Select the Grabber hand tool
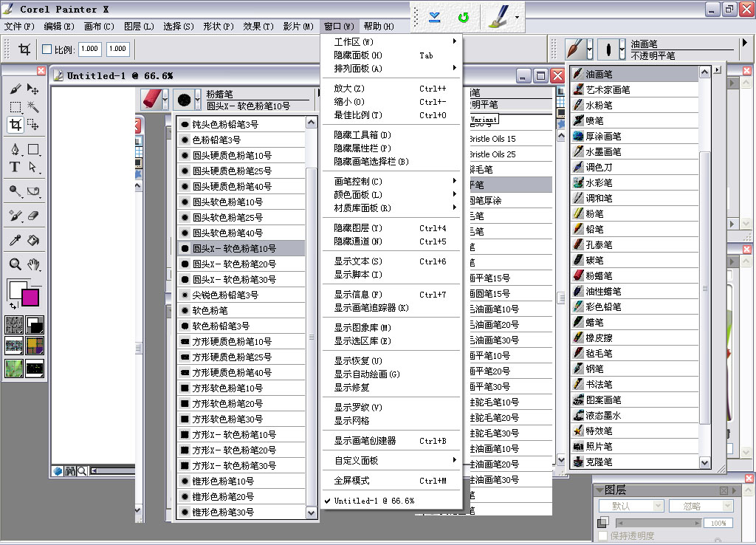 click(x=32, y=264)
